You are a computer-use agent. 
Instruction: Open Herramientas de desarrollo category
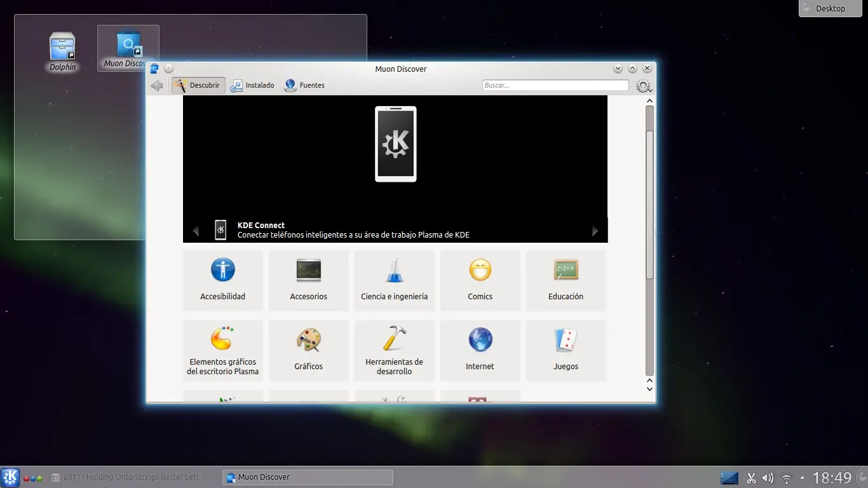[394, 350]
